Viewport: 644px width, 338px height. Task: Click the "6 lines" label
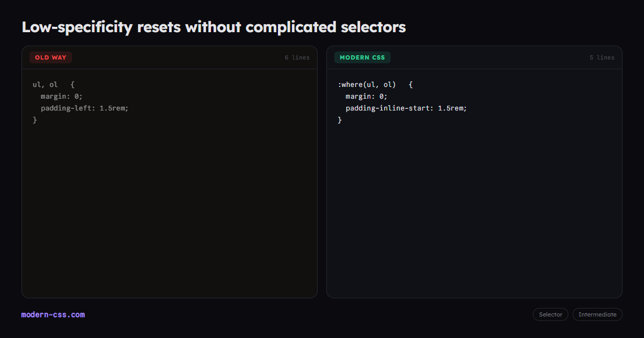[297, 57]
